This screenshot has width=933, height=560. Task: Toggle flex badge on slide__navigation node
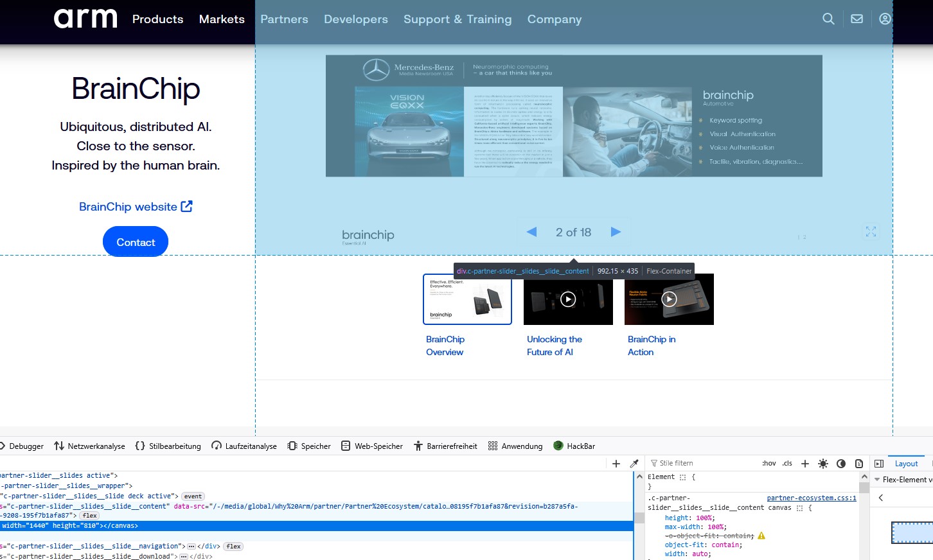pyautogui.click(x=234, y=547)
